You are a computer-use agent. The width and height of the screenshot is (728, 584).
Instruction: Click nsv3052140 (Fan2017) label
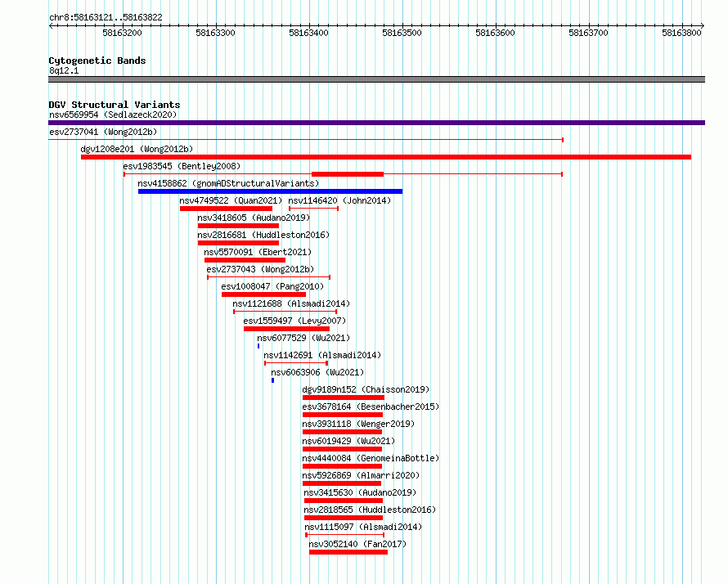point(357,544)
